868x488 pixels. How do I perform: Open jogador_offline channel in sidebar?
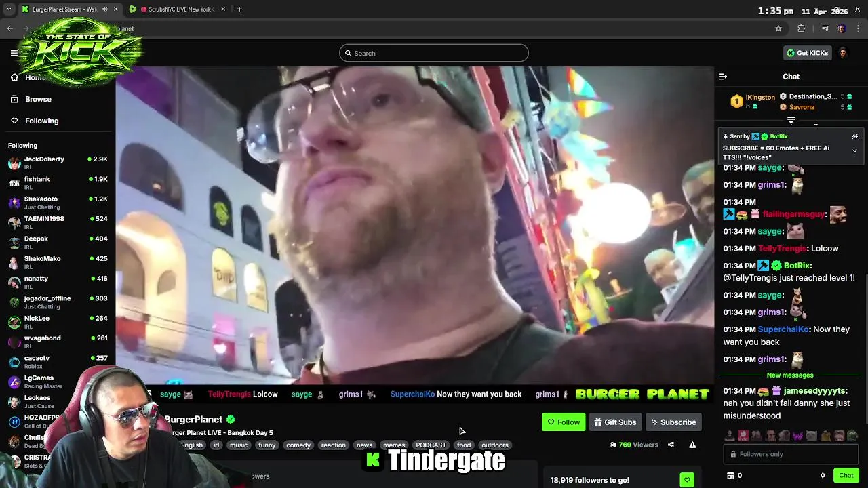(58, 302)
